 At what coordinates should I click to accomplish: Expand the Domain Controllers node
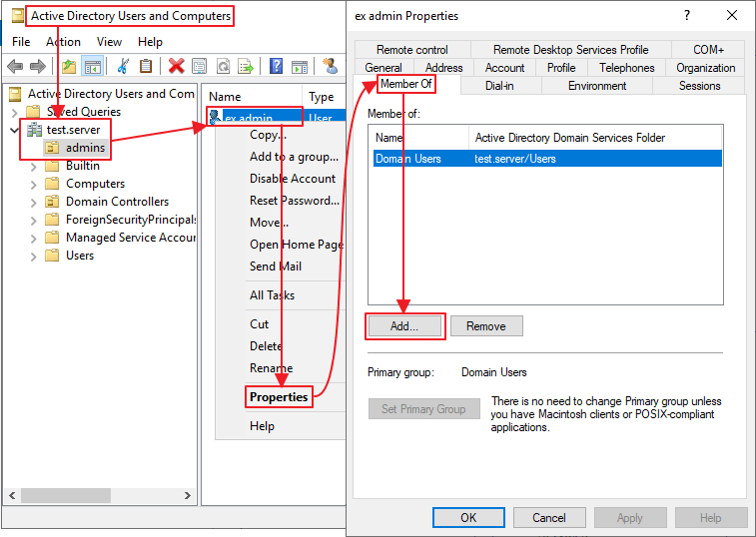33,203
